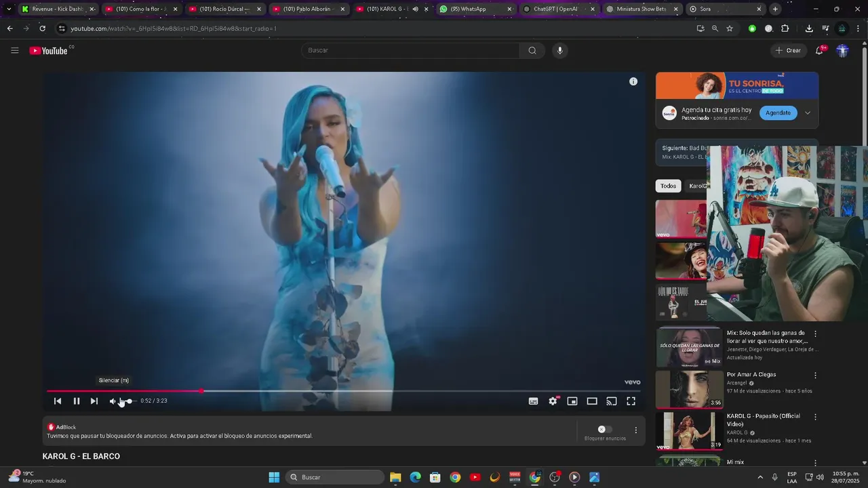Toggle subtitles in the player
The image size is (868, 488).
pyautogui.click(x=534, y=401)
